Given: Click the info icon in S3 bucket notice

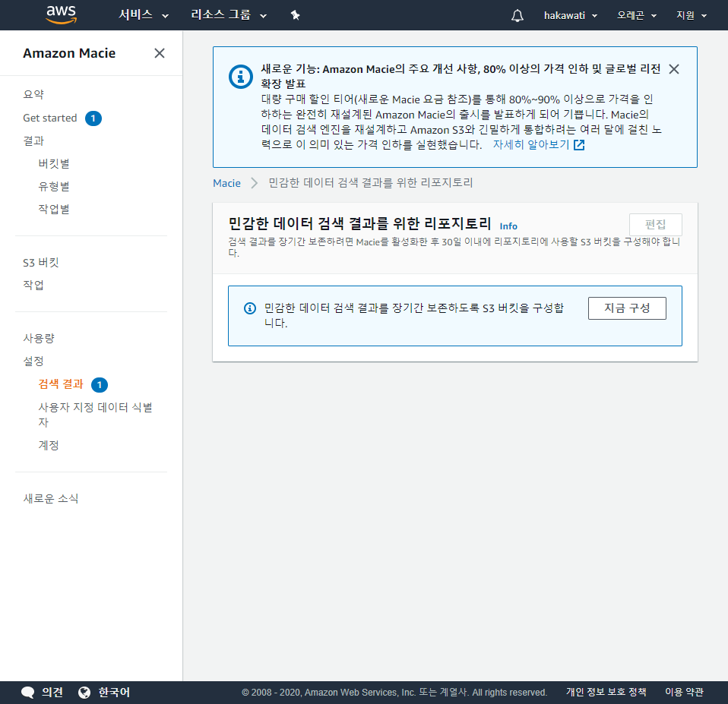Looking at the screenshot, I should coord(250,308).
